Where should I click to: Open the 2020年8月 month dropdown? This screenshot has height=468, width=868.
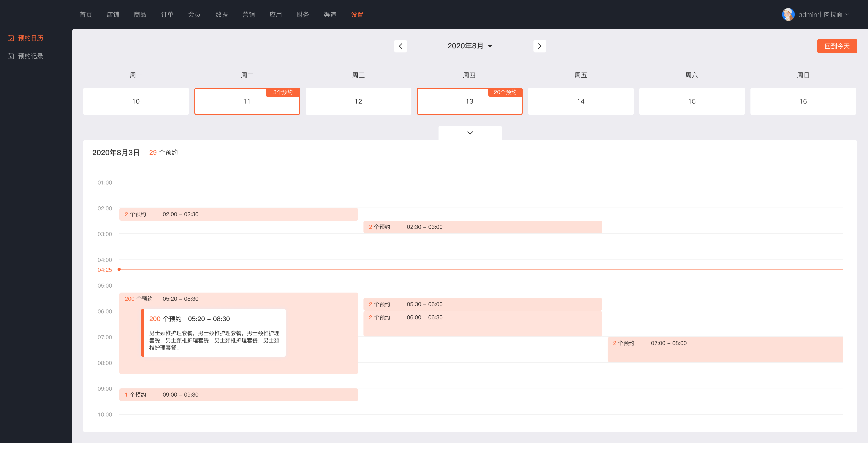[x=470, y=46]
